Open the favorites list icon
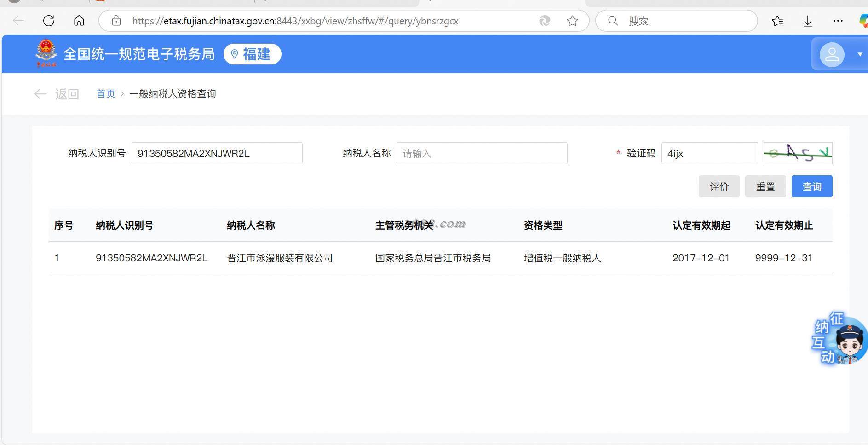The height and width of the screenshot is (445, 868). tap(777, 21)
